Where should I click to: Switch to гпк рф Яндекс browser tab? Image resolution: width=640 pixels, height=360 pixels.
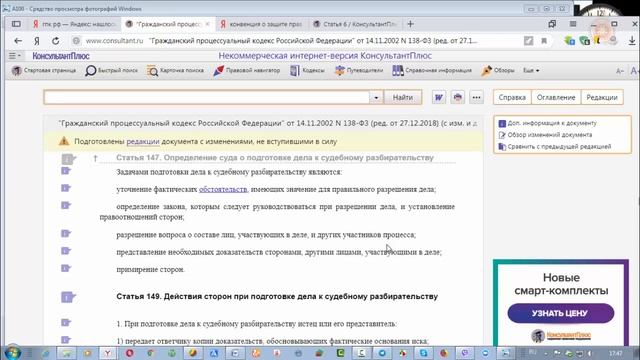coord(75,24)
